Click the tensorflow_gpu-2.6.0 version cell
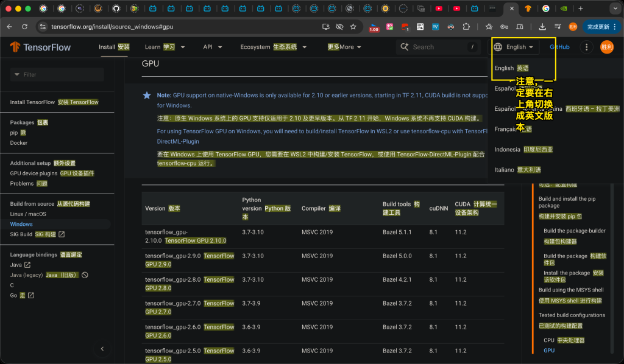The width and height of the screenshot is (624, 364). coord(190,331)
